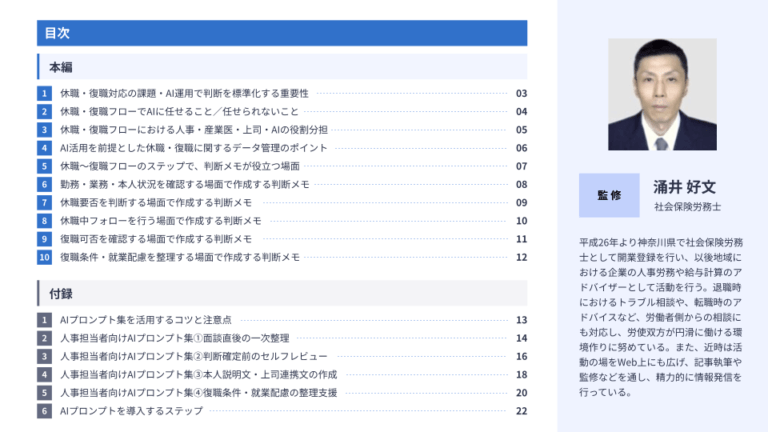Select the name 涌井 好文
The width and height of the screenshot is (768, 432).
(684, 187)
